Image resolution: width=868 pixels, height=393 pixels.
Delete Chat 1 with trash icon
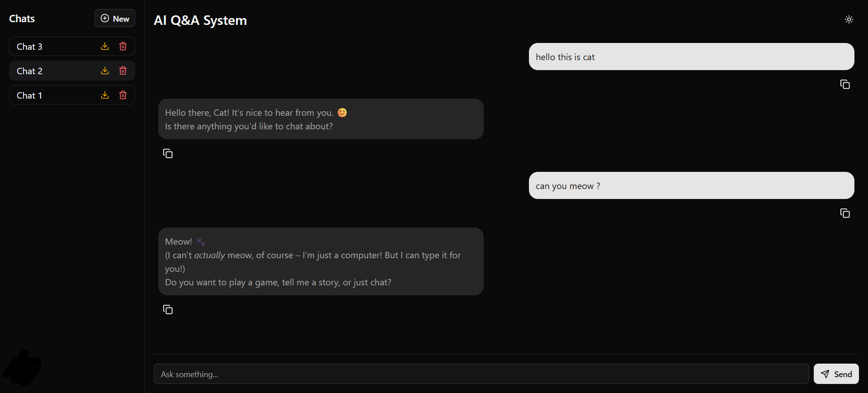(x=123, y=95)
